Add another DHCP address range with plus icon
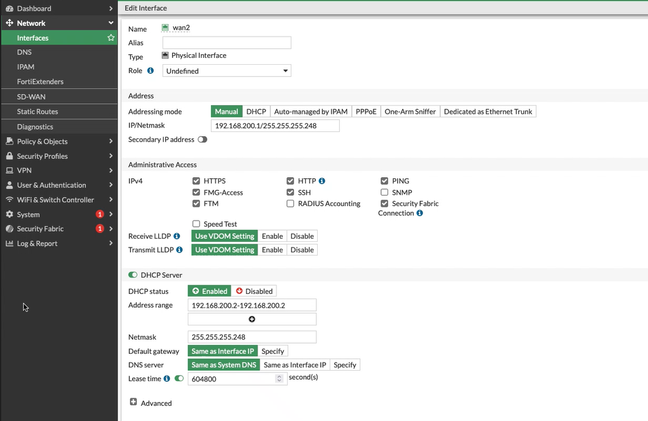Image resolution: width=648 pixels, height=421 pixels. [252, 319]
